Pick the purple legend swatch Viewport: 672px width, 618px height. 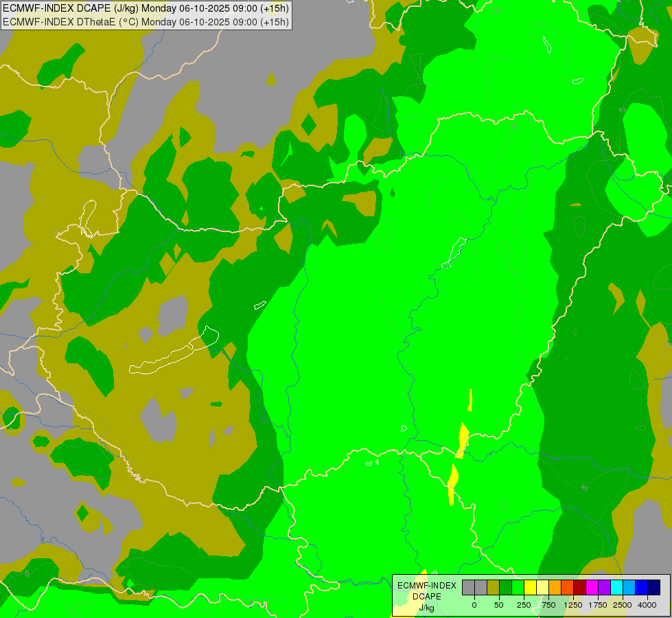(604, 588)
